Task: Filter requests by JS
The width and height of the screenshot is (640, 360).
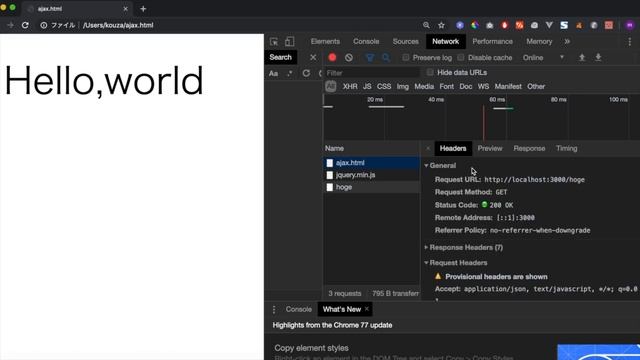Action: (x=367, y=87)
